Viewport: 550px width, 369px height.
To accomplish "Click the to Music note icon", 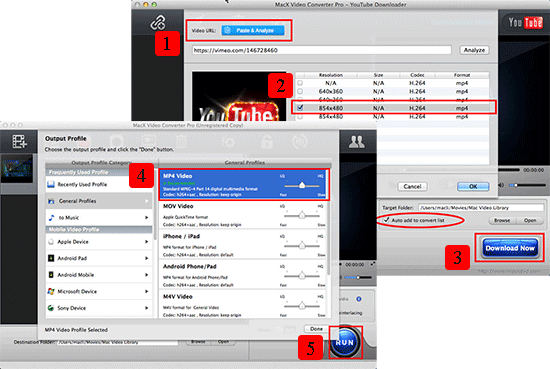I will point(51,217).
